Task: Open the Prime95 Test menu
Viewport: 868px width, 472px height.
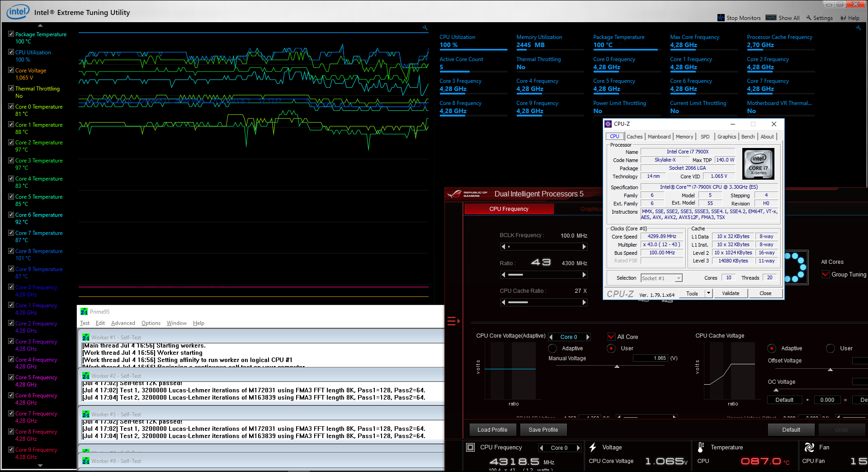Action: pos(85,323)
